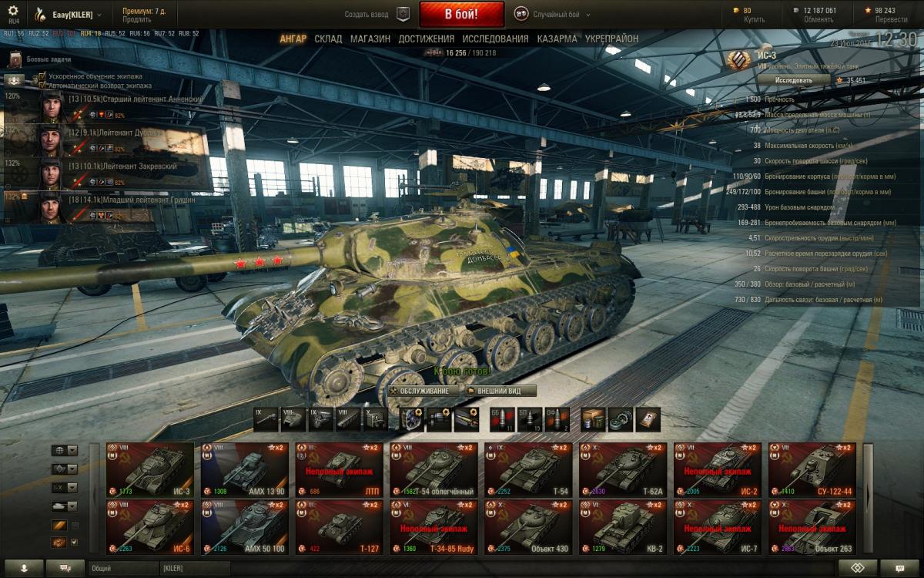Screen dimensions: 924x578
Task: Open the chat channels icon
Action: pos(65,568)
